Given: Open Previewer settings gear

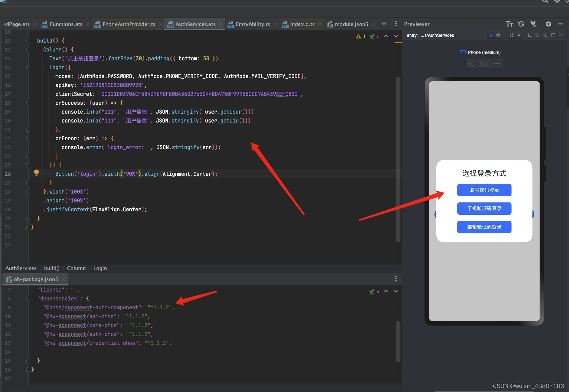Looking at the screenshot, I should click(548, 24).
